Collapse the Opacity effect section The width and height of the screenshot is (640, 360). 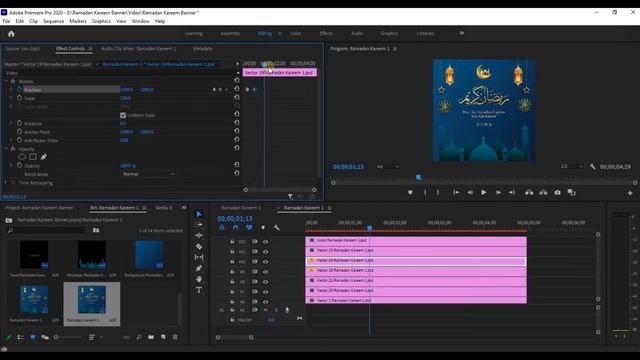click(x=6, y=149)
